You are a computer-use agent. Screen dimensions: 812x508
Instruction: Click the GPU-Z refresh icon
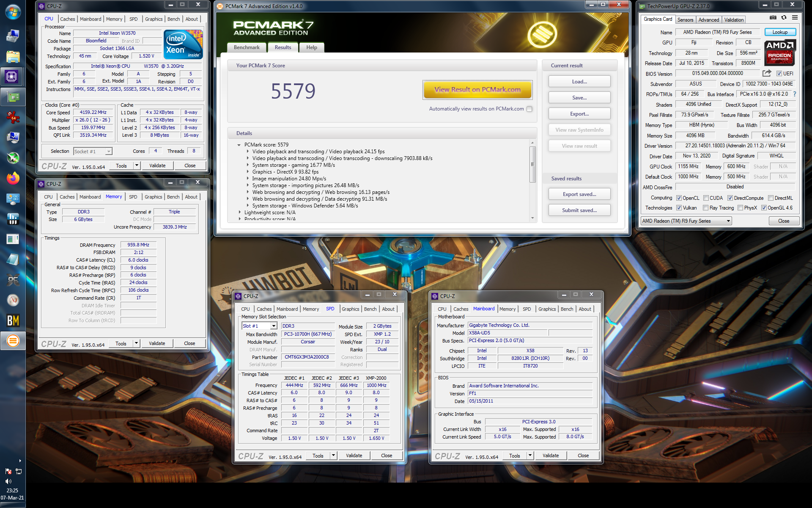coord(784,18)
